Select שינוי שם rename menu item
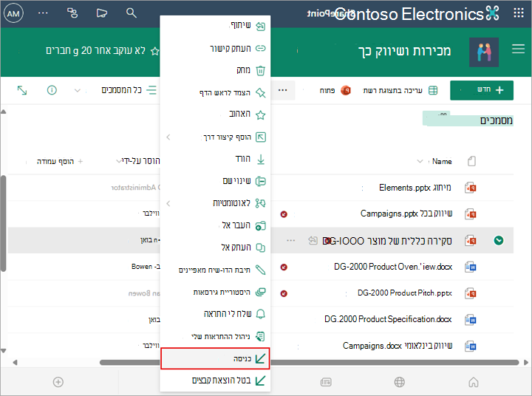The width and height of the screenshot is (532, 396). 215,181
